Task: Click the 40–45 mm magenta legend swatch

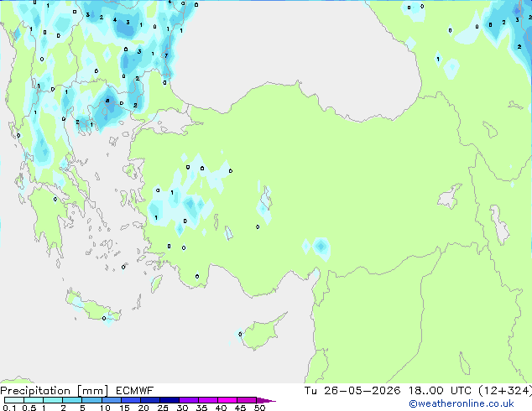Action: 227,400
